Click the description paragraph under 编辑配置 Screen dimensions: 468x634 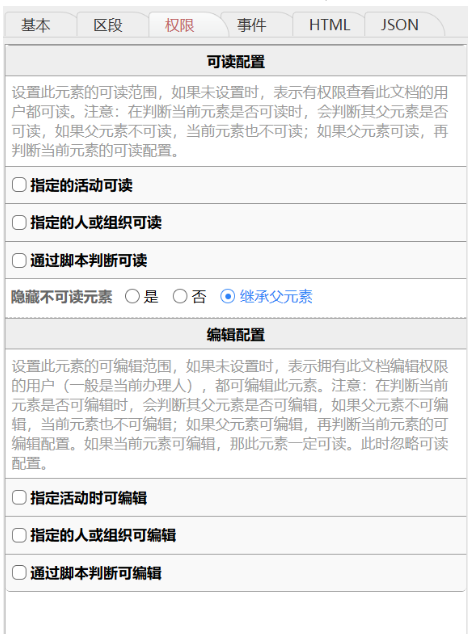[230, 414]
